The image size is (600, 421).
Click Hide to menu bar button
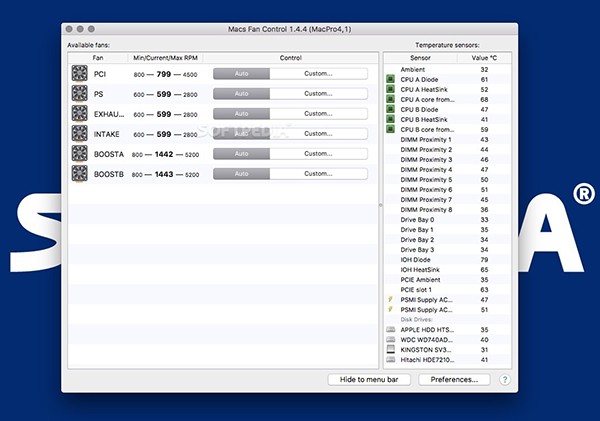tap(370, 380)
